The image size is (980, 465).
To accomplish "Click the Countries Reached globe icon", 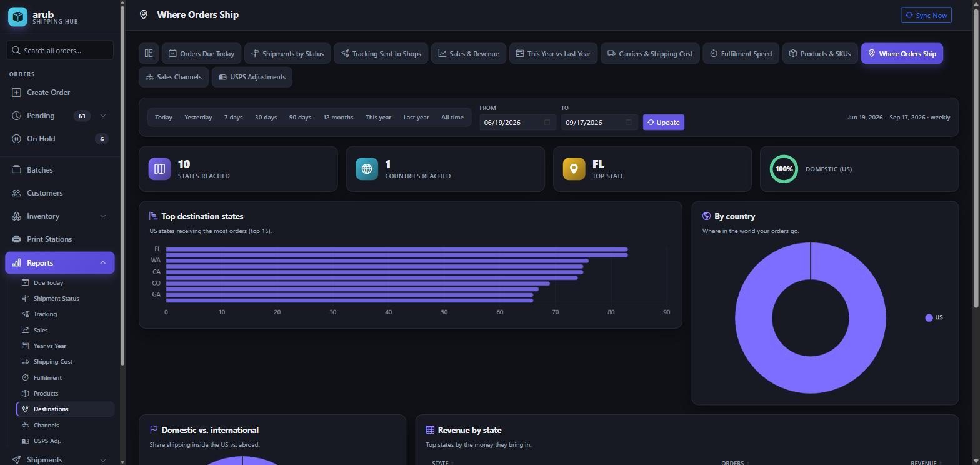I will click(x=367, y=169).
